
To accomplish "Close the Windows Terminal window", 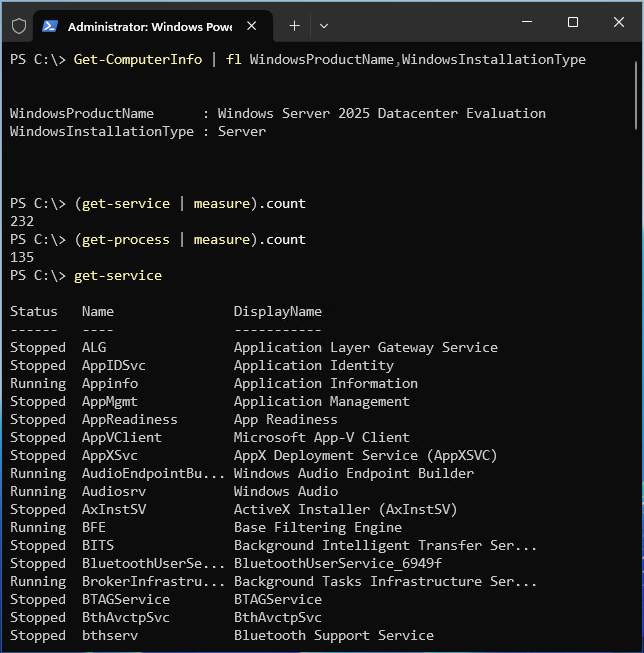I will [x=619, y=23].
